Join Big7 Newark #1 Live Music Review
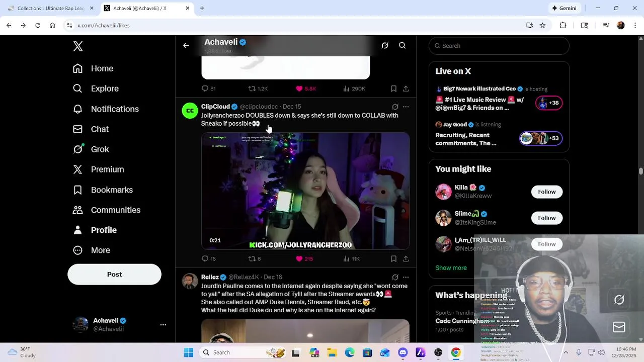Viewport: 644px width, 362px height. (499, 100)
